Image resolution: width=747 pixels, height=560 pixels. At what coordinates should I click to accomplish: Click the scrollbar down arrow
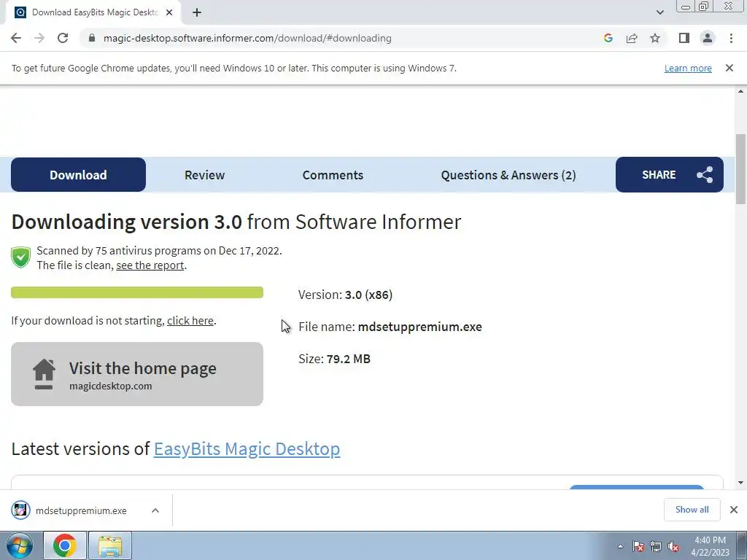tap(740, 483)
